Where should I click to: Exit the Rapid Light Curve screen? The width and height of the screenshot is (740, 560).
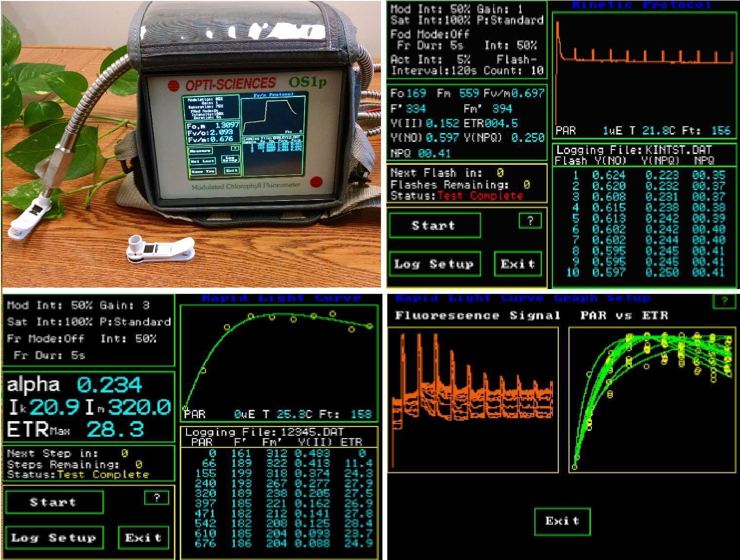point(143,538)
